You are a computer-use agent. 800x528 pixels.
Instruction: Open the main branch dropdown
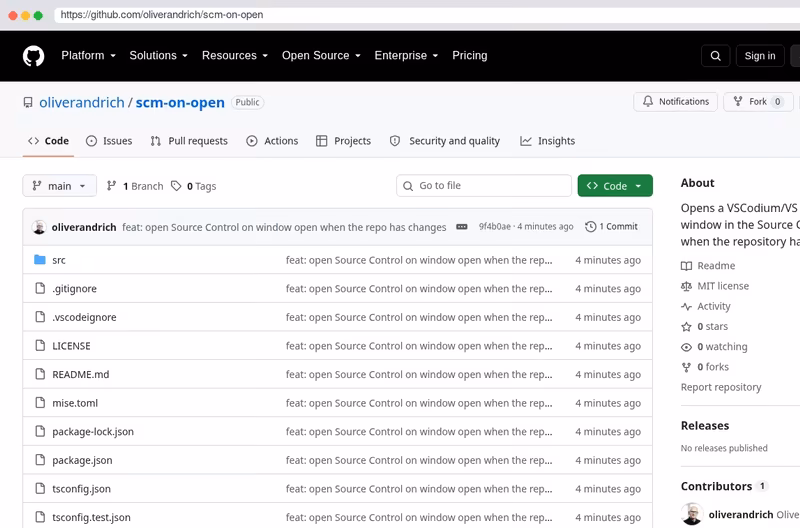click(x=59, y=186)
